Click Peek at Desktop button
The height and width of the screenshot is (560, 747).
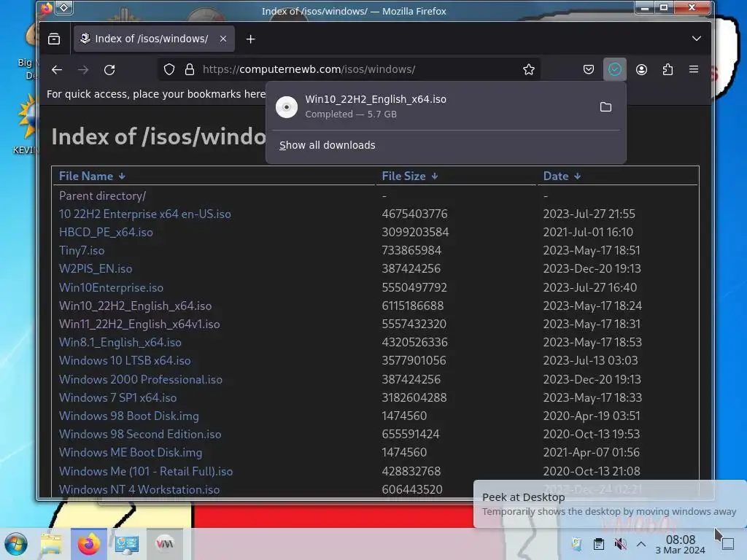click(x=728, y=543)
